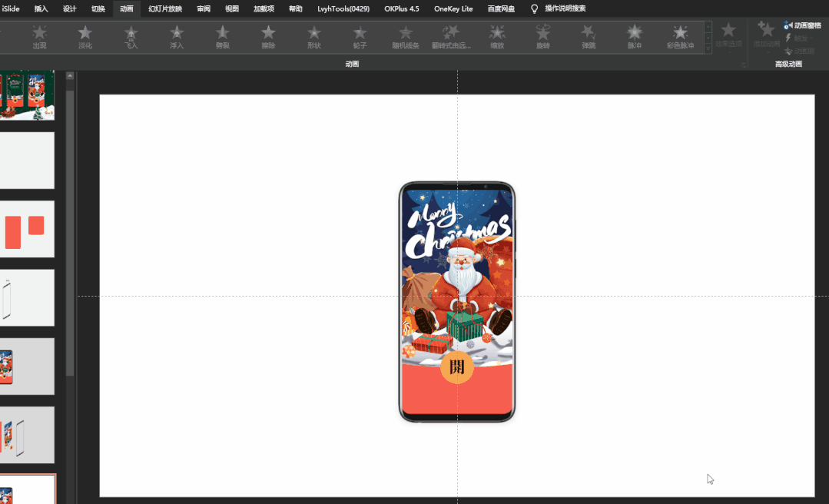Open the 动画窗格 animation pane
829x504 pixels.
pos(802,25)
